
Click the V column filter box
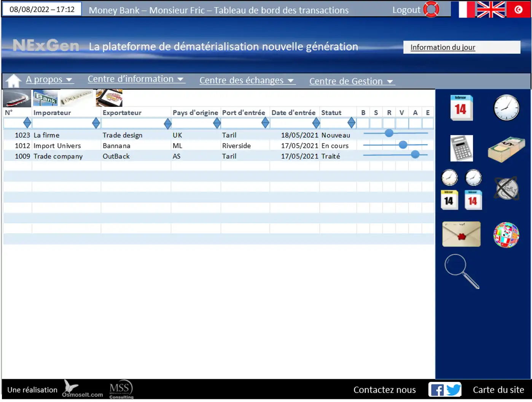pos(402,123)
